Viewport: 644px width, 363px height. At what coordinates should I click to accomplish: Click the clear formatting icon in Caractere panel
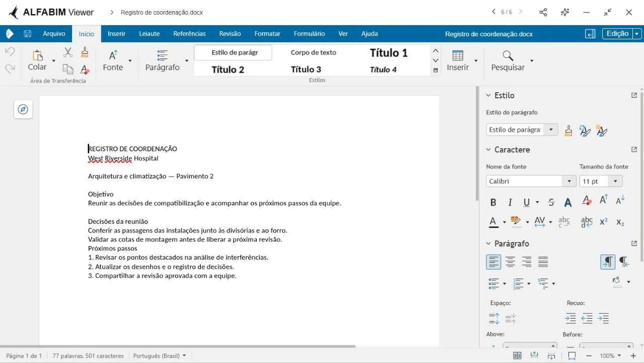587,200
